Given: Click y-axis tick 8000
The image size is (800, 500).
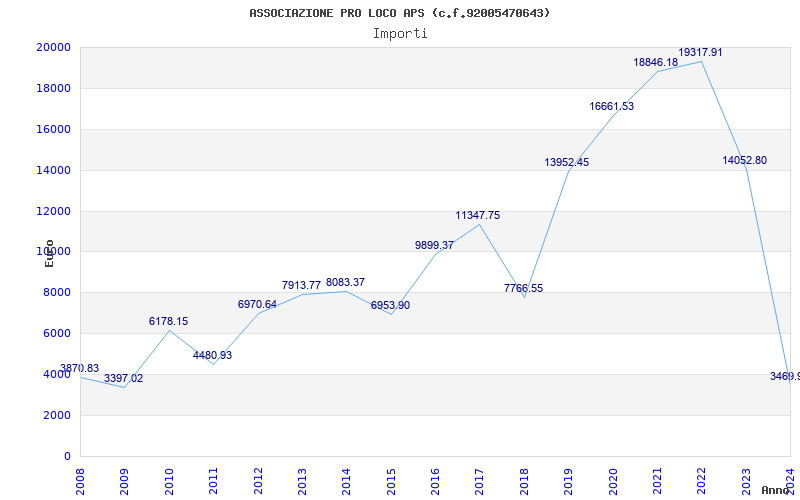Looking at the screenshot, I should click(57, 293).
